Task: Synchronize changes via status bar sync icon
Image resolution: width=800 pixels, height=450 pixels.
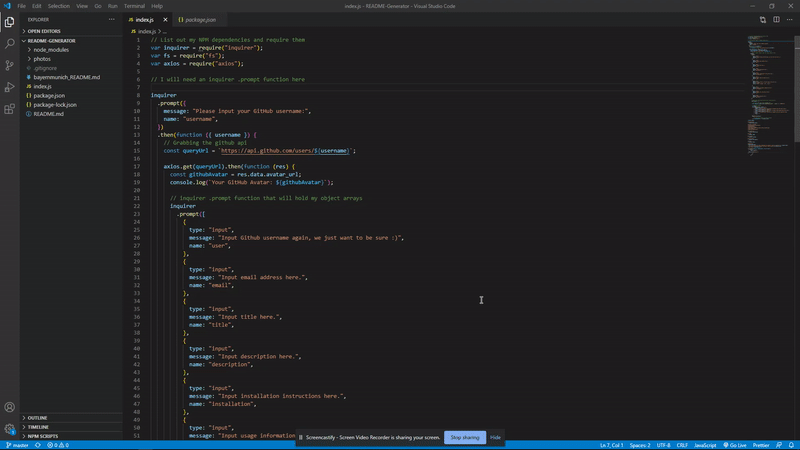Action: 38,445
